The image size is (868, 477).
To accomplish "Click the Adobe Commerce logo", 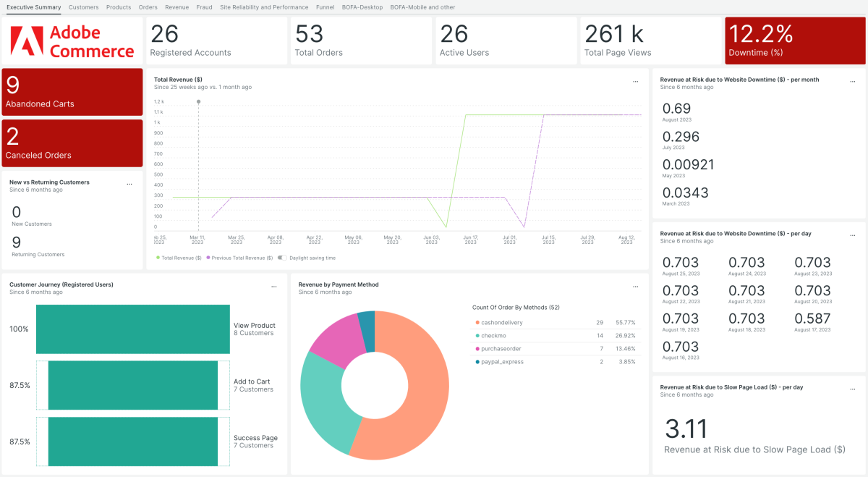I will [72, 41].
